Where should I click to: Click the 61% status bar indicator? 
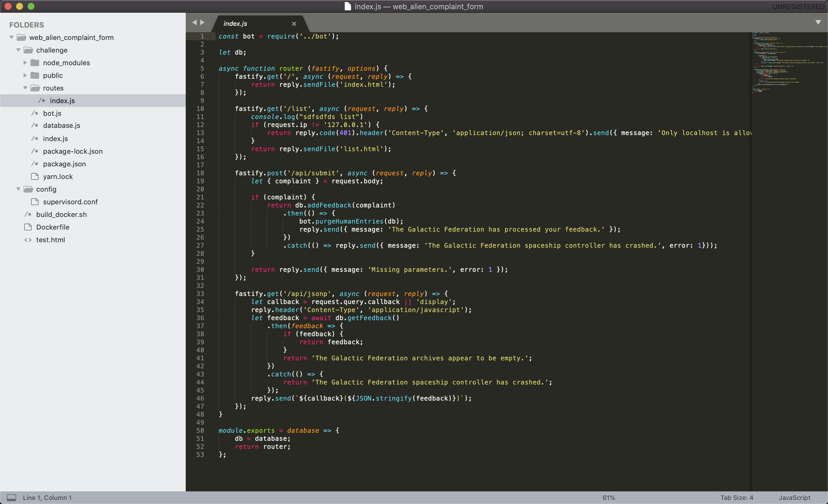click(x=609, y=497)
